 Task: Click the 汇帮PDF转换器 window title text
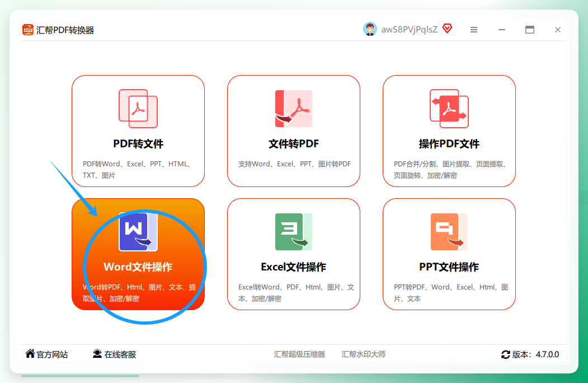tap(65, 30)
